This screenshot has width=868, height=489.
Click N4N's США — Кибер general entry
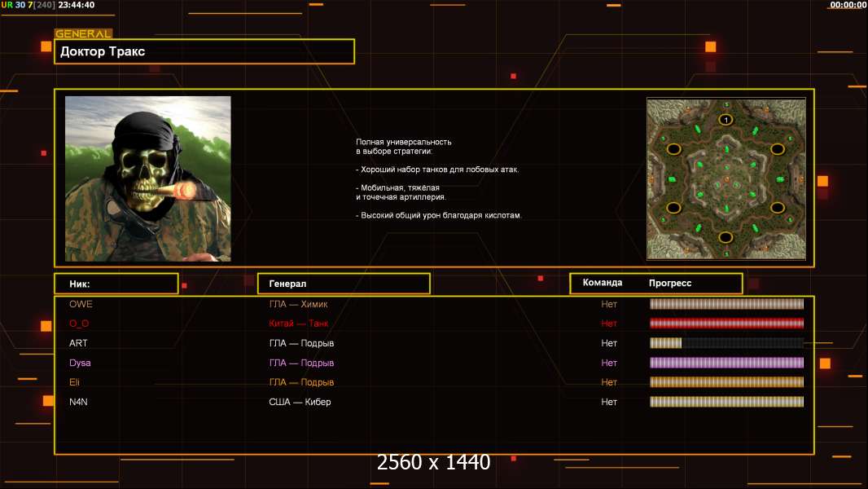300,402
